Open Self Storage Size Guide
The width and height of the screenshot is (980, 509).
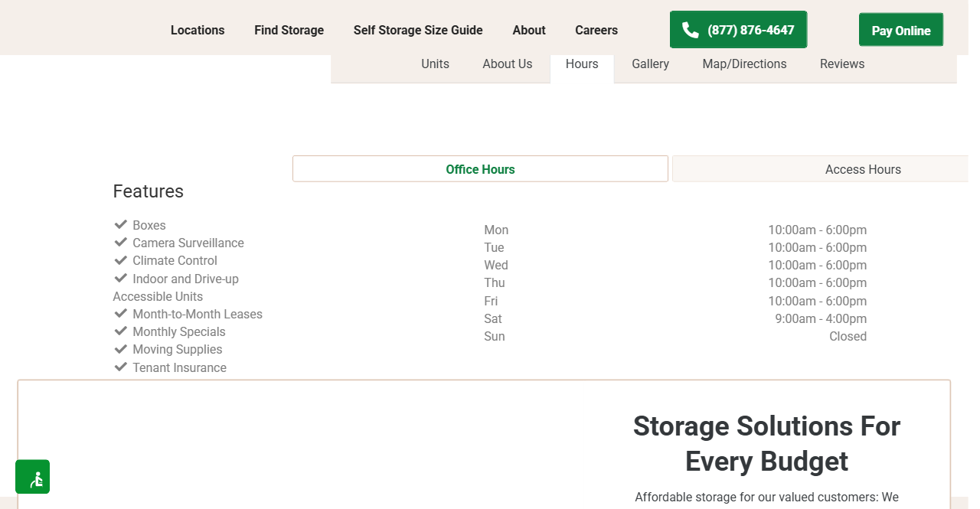click(x=418, y=31)
